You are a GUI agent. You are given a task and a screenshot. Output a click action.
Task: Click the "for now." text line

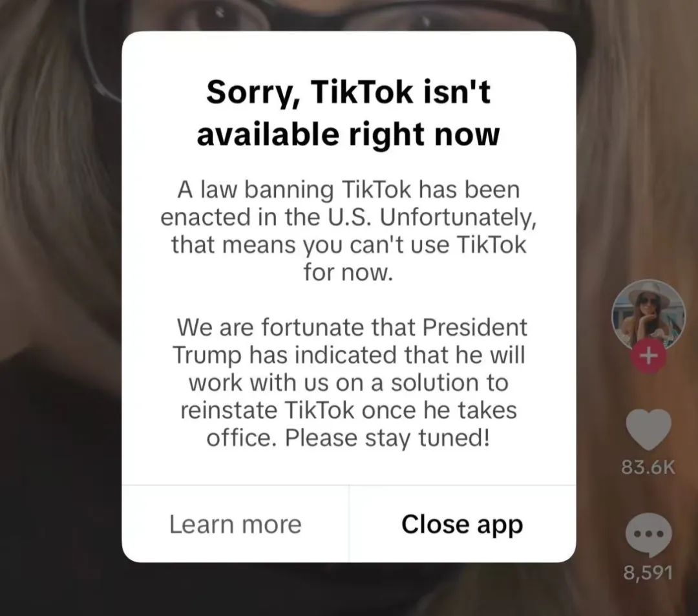pos(348,272)
